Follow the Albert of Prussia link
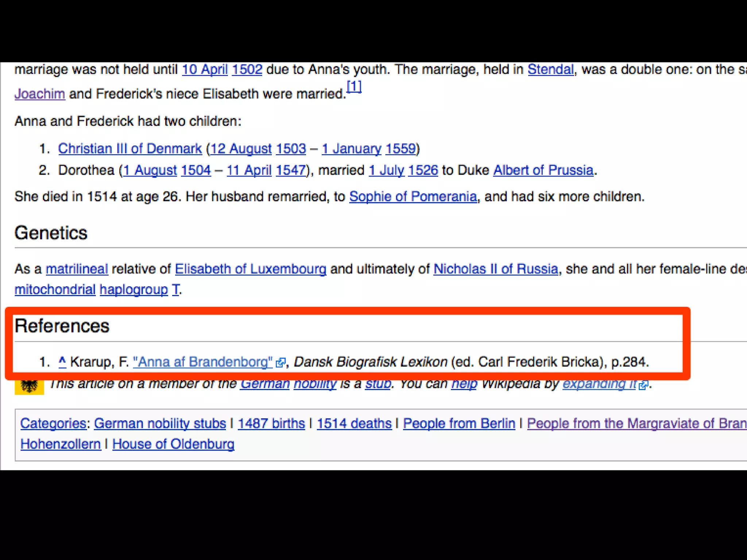This screenshot has height=560, width=747. pos(543,170)
